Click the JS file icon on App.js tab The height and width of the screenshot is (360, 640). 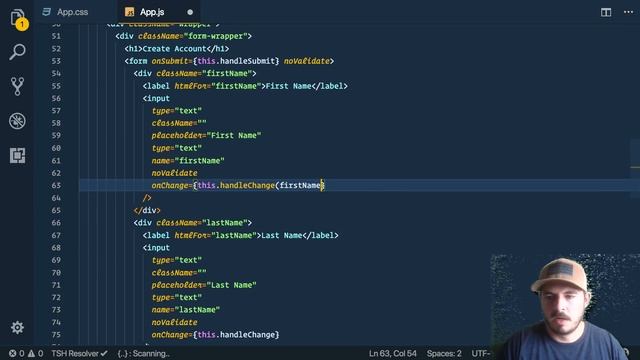click(x=129, y=12)
